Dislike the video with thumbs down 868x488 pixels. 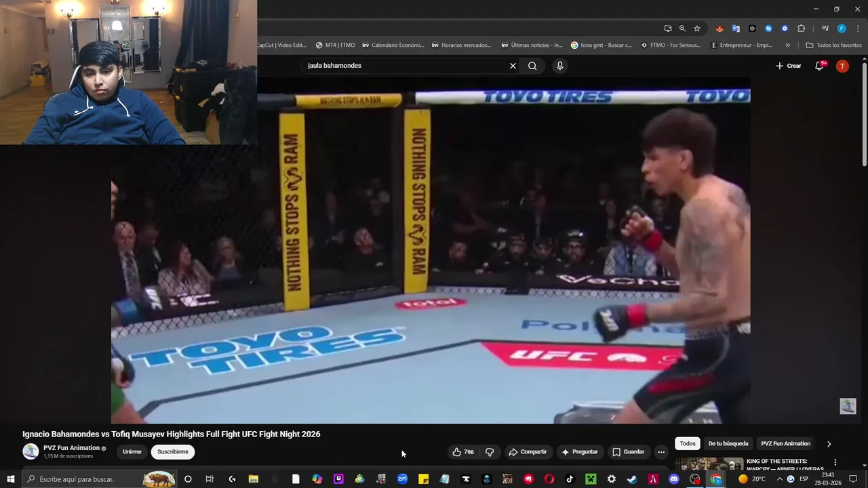[x=490, y=452]
